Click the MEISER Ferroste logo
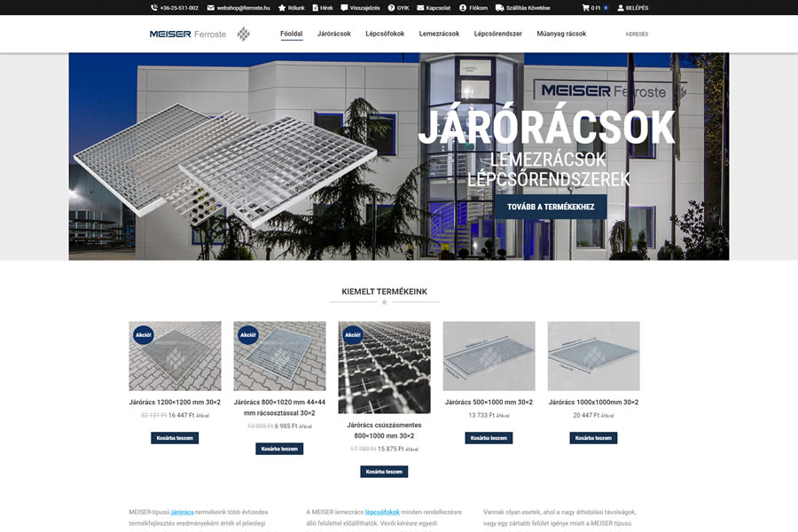Image resolution: width=798 pixels, height=532 pixels. (x=199, y=34)
